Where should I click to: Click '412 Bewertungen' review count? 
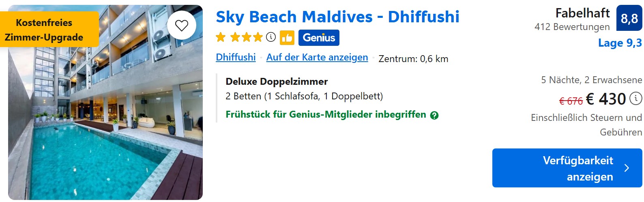click(x=572, y=27)
